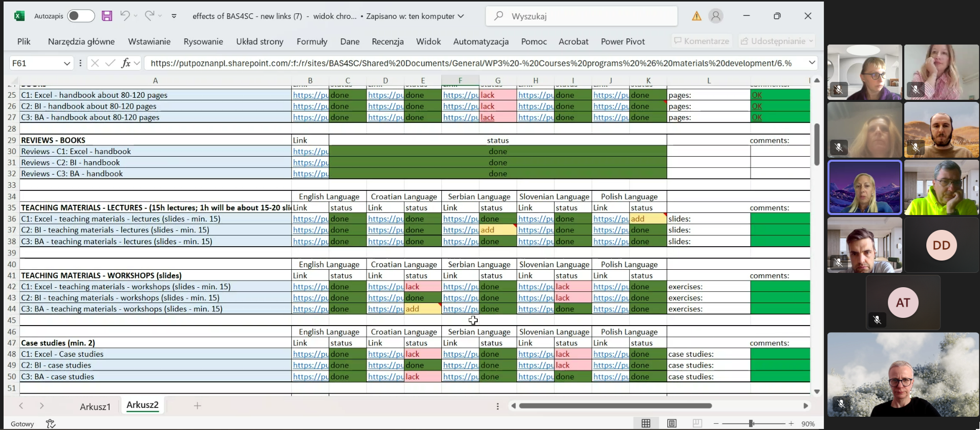Open the Plik menu
The width and height of the screenshot is (980, 430).
point(24,41)
